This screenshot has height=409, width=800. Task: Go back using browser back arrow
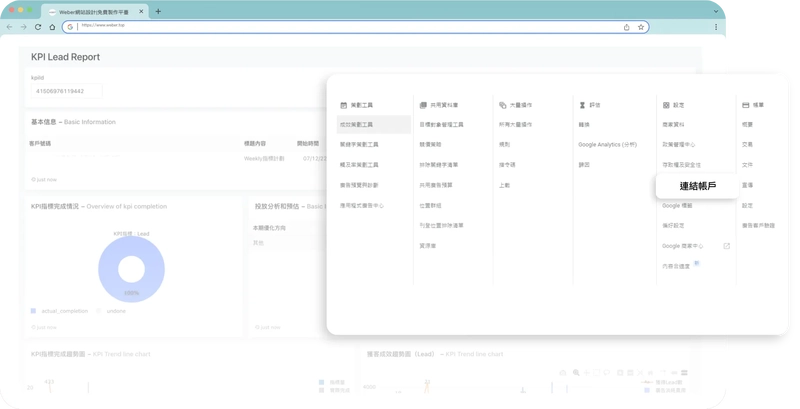[9, 27]
